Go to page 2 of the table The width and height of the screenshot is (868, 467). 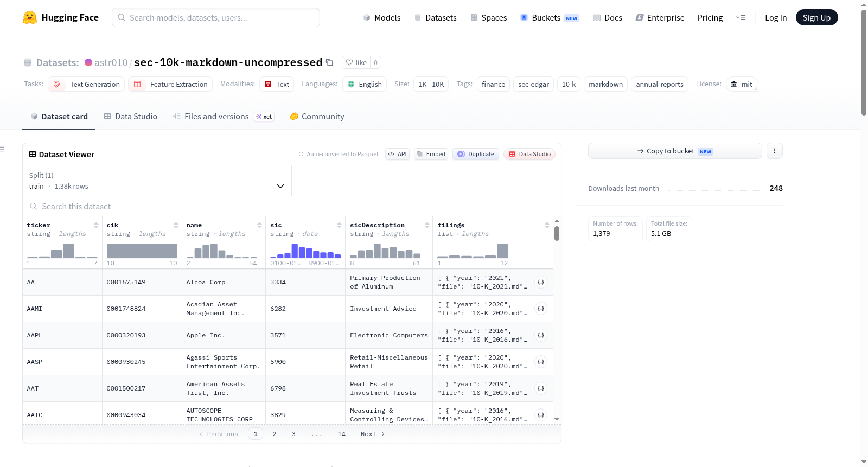[275, 434]
